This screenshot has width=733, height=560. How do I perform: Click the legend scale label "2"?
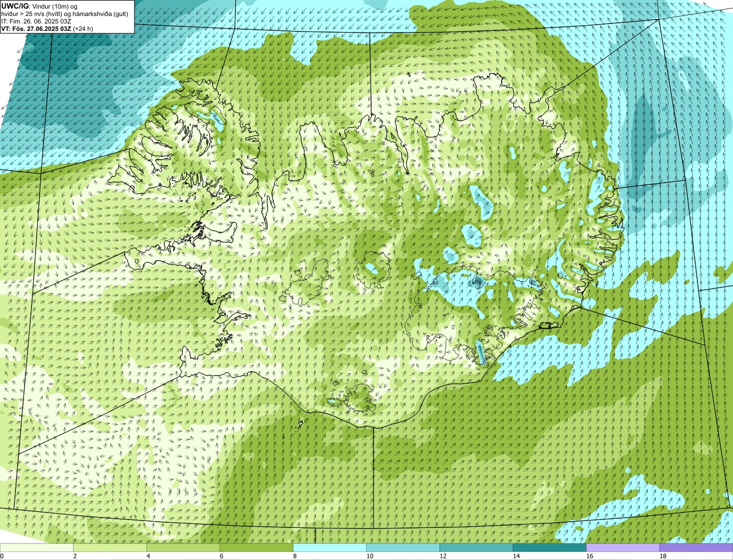(75, 556)
